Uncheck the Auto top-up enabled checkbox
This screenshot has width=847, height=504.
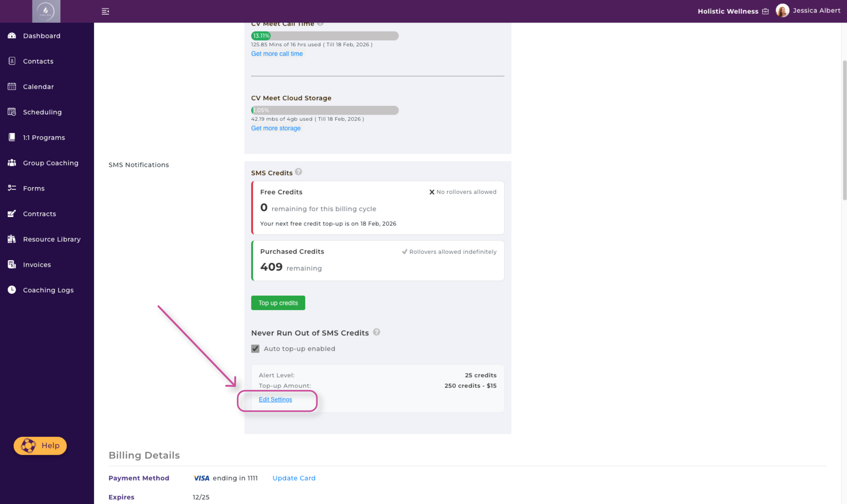tap(255, 349)
